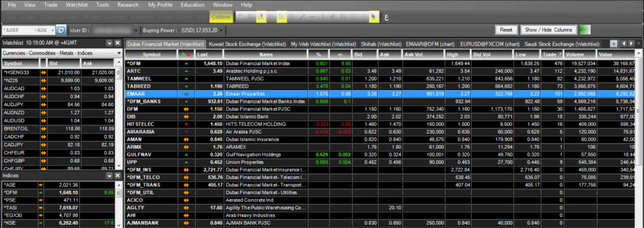Select the diagonal trend line drawing tool
This screenshot has height=228, width=644.
tap(303, 16)
